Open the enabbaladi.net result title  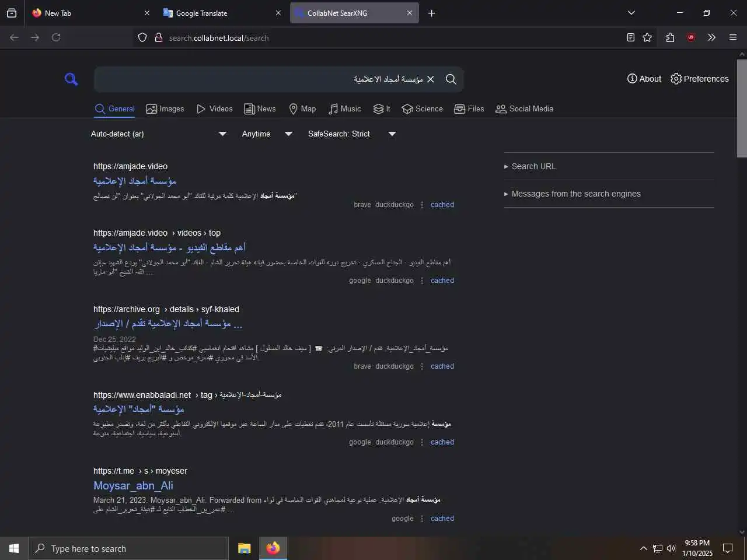click(x=139, y=409)
